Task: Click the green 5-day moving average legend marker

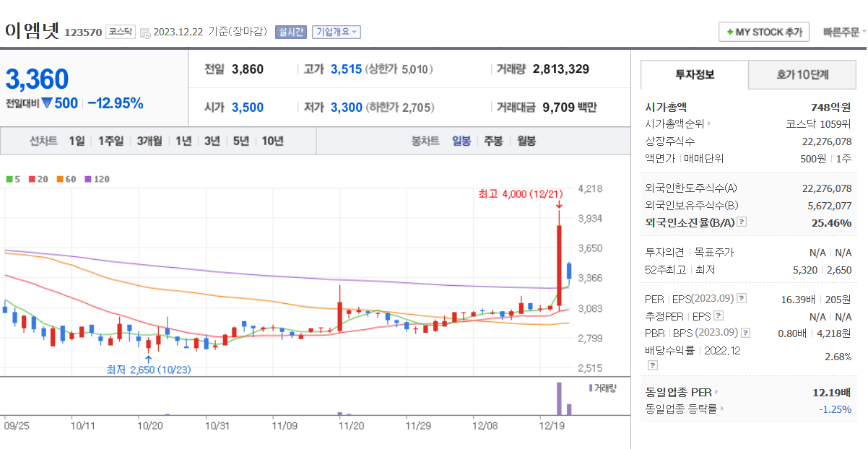Action: [8, 179]
